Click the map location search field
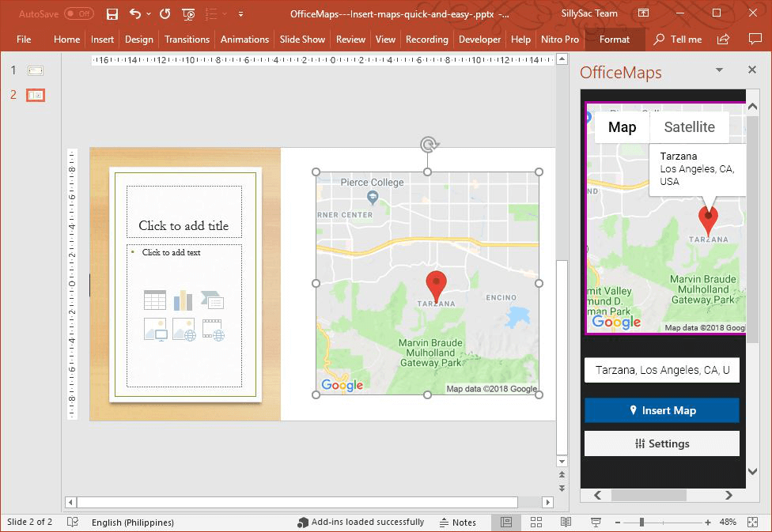The image size is (772, 532). click(661, 370)
